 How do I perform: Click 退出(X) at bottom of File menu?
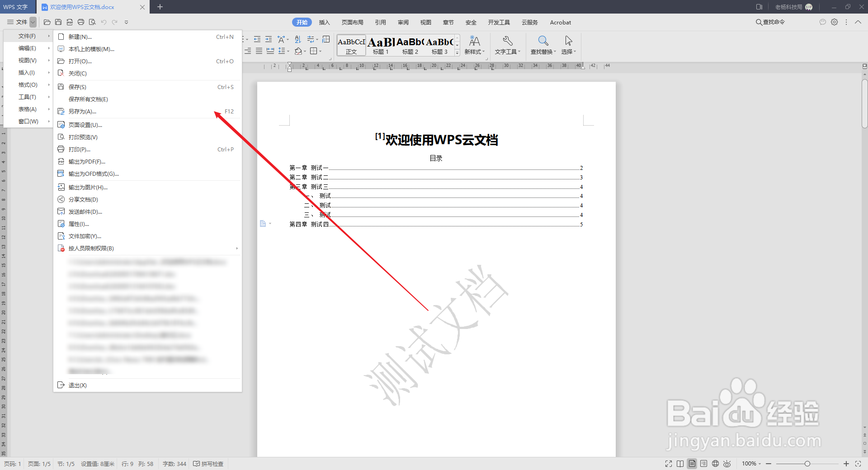[x=78, y=385]
